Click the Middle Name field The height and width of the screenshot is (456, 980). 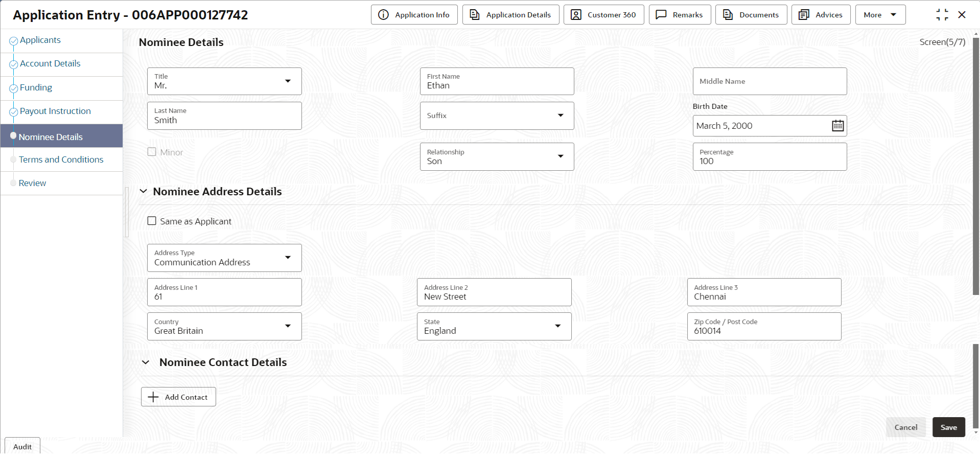point(769,81)
